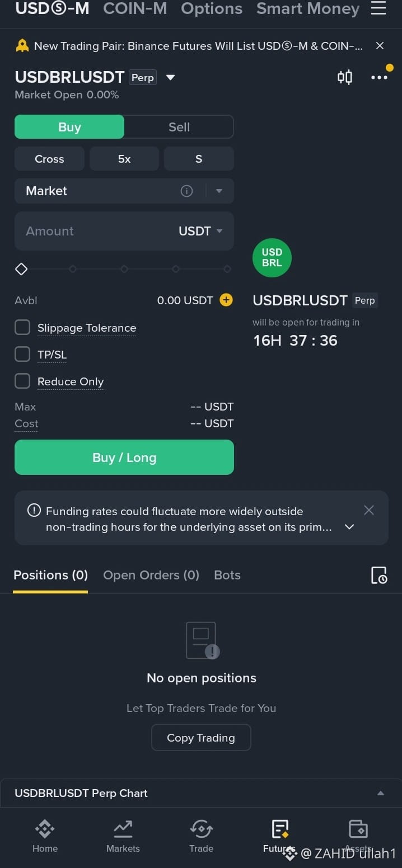
Task: Click the leverage slider diamond handle
Action: coord(21,269)
